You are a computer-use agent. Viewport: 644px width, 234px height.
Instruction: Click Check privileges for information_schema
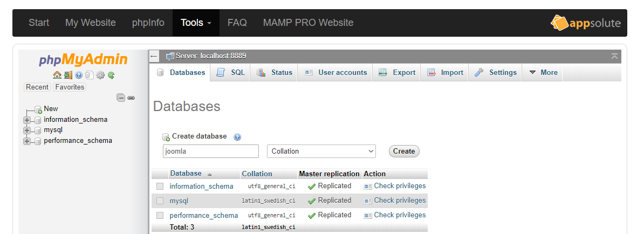(400, 186)
